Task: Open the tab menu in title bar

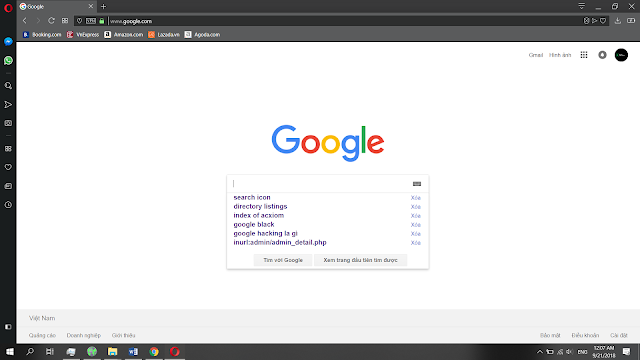Action: (582, 6)
